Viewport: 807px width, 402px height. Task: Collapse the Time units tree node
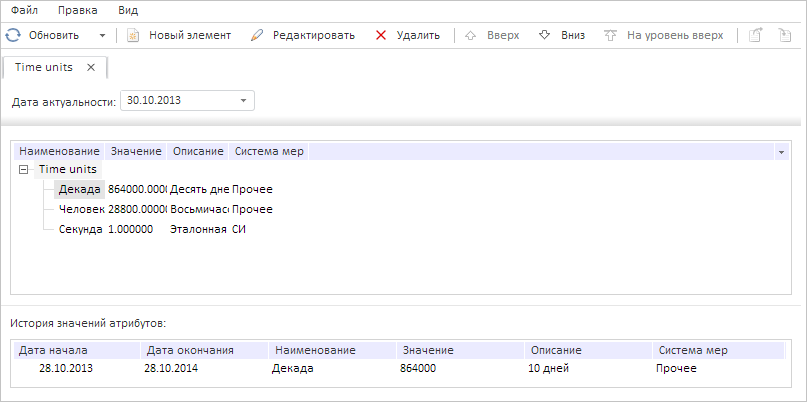[23, 170]
